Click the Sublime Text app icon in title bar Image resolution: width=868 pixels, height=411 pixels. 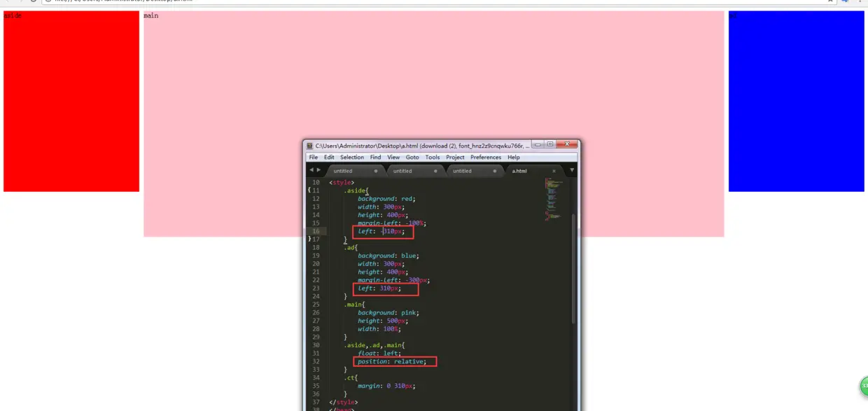point(309,146)
